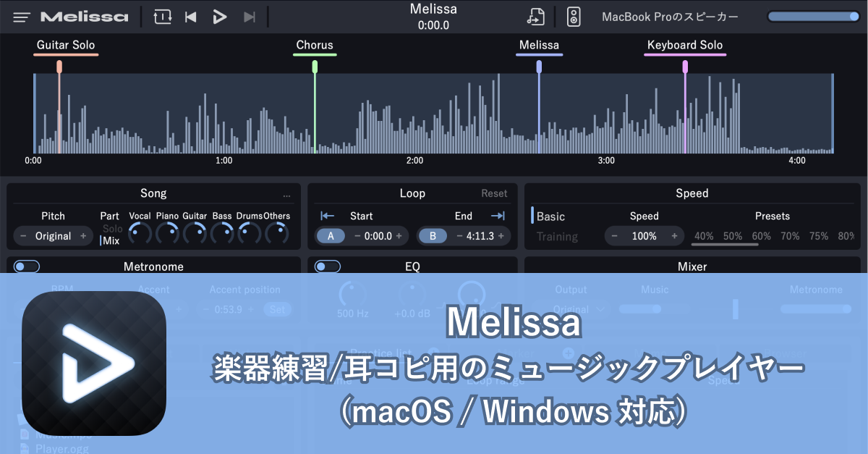Screen dimensions: 868x454
Task: Set loop end using the arrow-to-end icon
Action: click(x=498, y=216)
